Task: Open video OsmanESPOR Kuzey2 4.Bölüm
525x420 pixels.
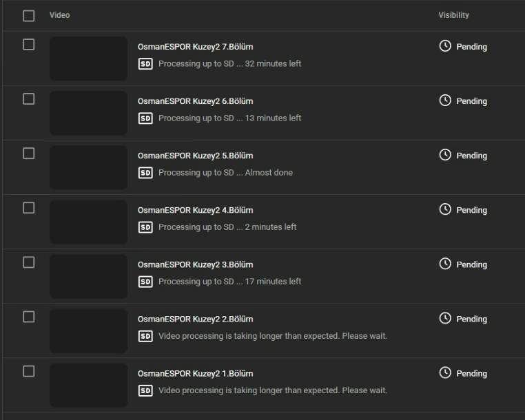Action: point(195,210)
